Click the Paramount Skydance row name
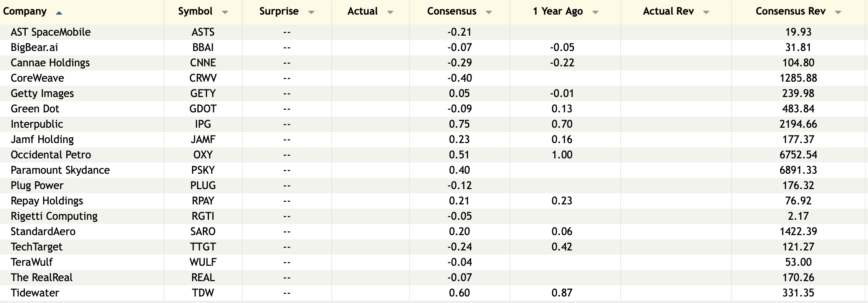 [60, 170]
